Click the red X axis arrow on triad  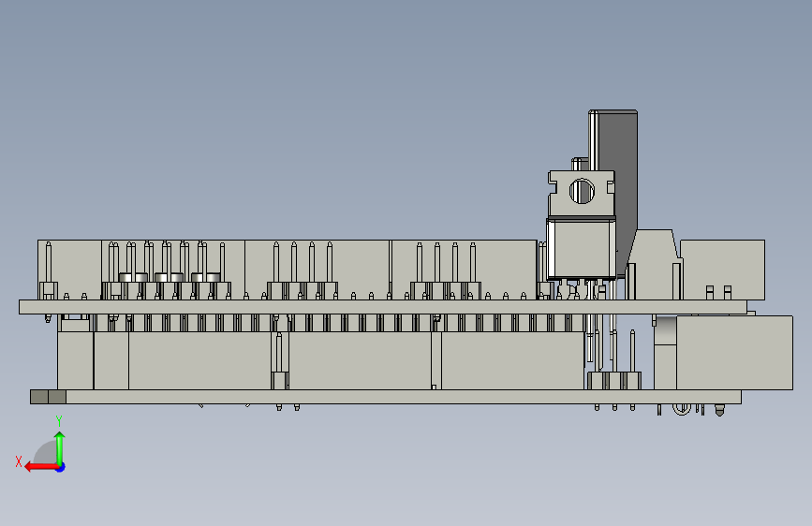tap(41, 467)
